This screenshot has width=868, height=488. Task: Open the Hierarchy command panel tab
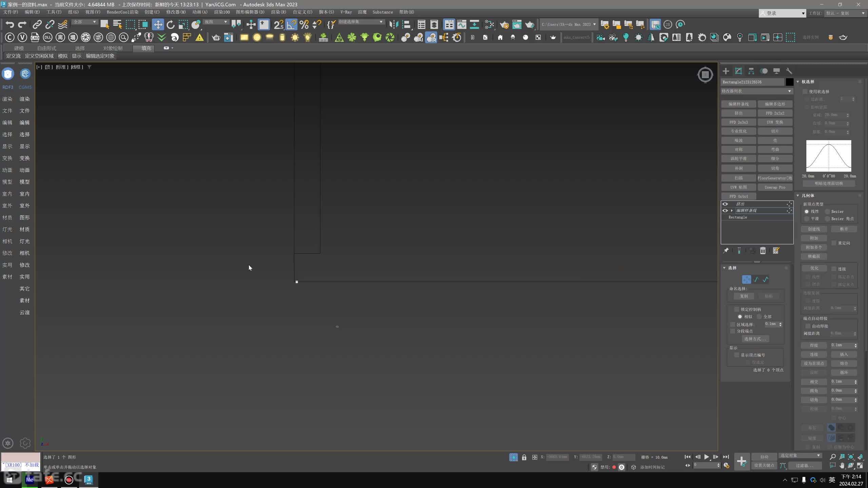(x=751, y=71)
